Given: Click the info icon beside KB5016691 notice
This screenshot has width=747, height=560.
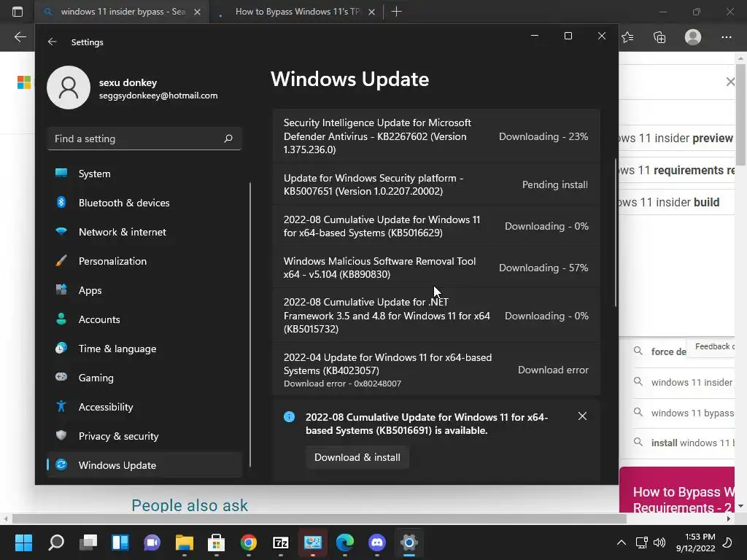Looking at the screenshot, I should [x=289, y=416].
